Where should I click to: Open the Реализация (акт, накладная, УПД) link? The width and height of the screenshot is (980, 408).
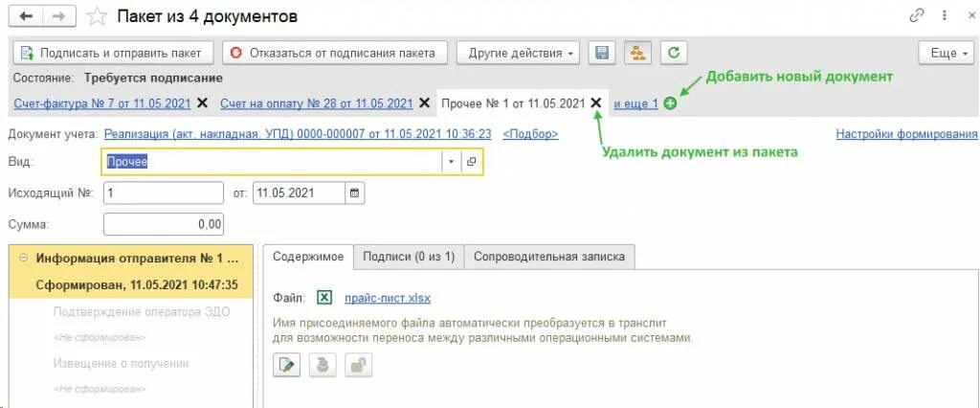[x=298, y=134]
